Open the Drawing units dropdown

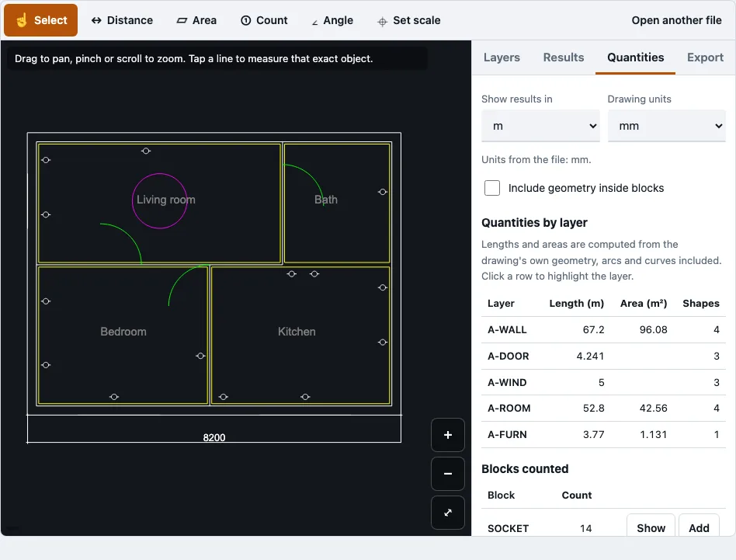click(667, 126)
